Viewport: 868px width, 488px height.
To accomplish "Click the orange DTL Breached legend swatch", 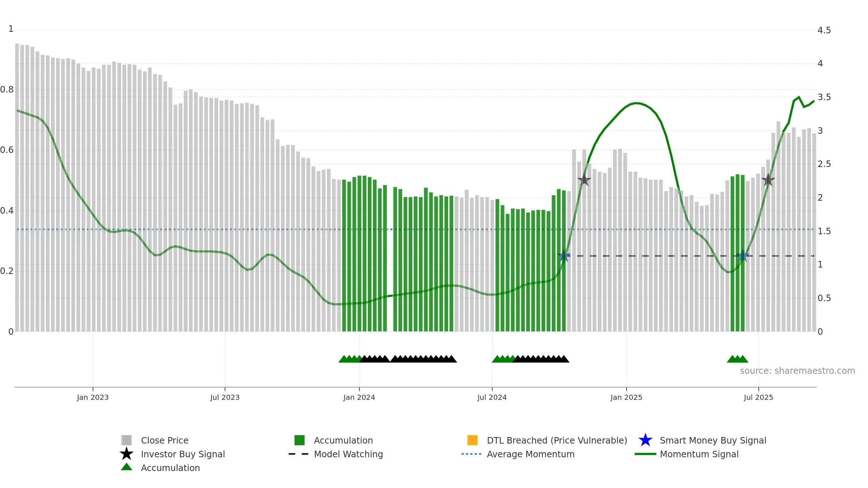I will pos(472,440).
